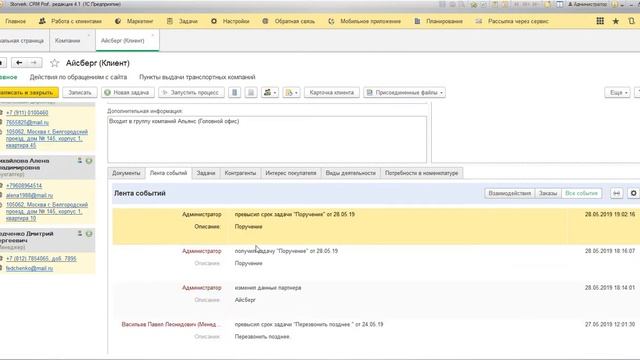Click the first report icon button after Запустить процесс
This screenshot has height=360, width=640.
pyautogui.click(x=235, y=93)
